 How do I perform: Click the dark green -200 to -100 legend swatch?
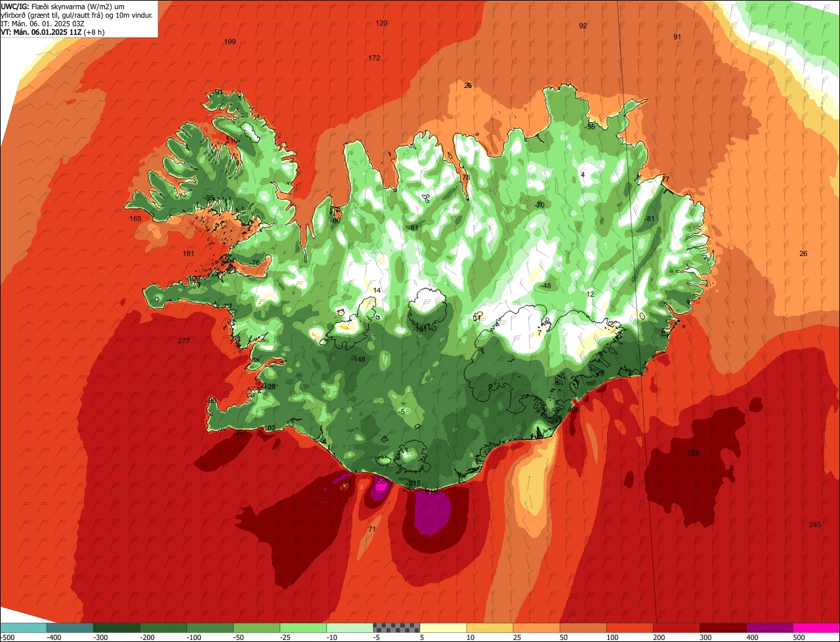pos(163,628)
